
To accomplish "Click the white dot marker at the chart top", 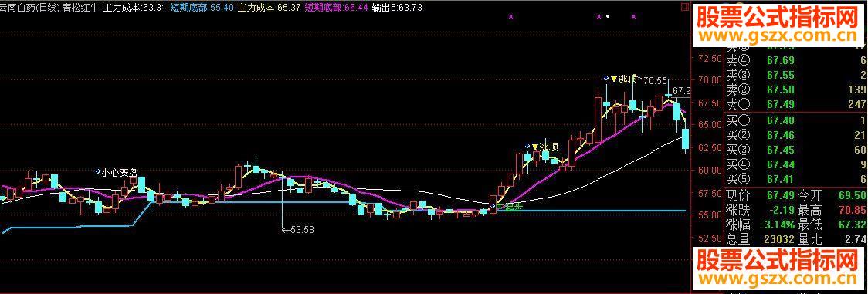I will [608, 16].
